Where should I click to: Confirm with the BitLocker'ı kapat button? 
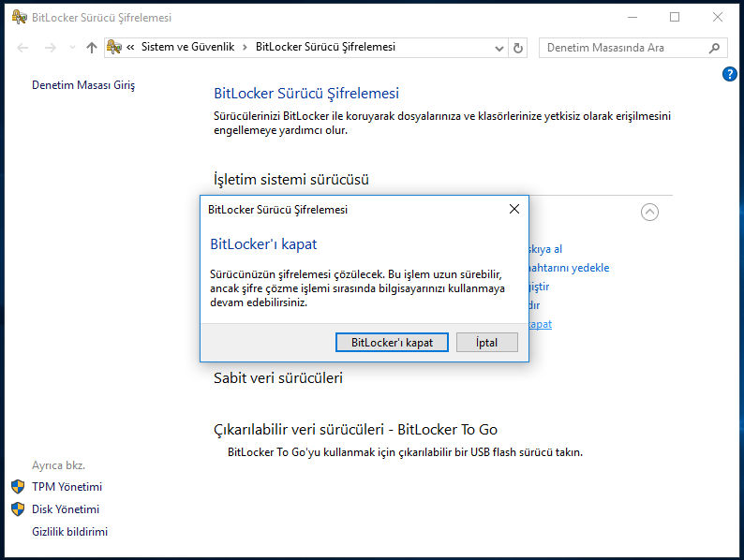coord(392,343)
